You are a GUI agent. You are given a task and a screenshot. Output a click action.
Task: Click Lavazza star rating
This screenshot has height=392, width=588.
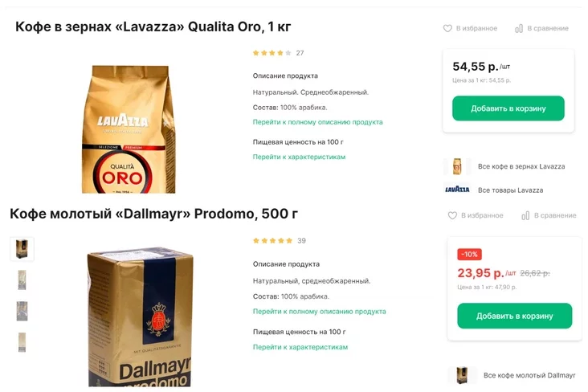pos(272,53)
